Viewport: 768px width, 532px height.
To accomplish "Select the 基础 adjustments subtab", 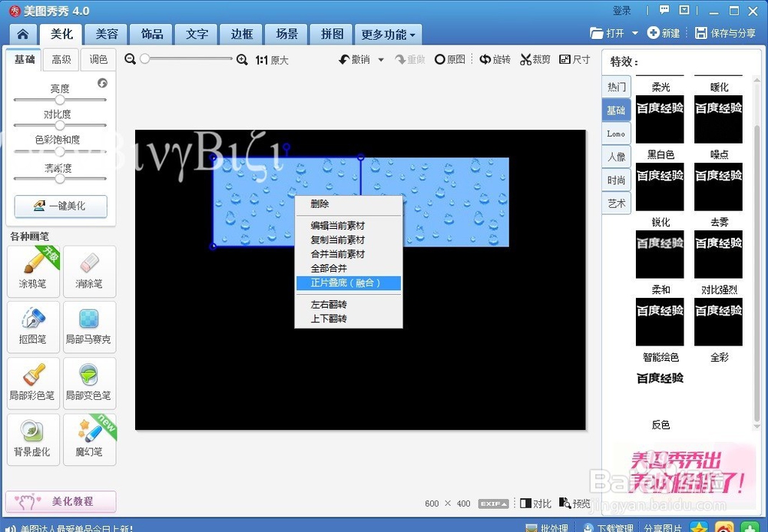I will point(25,59).
